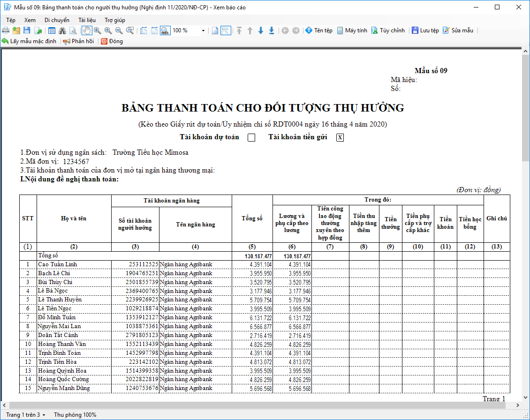Toggle Tài khoản tiền gửi checkbox
Viewport: 530px width, 420px height.
coord(340,137)
